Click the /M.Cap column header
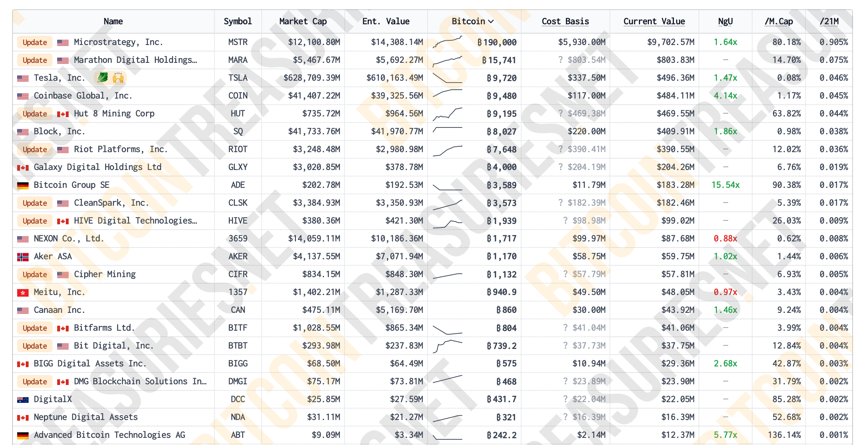Screen dimensions: 868x445 [x=779, y=21]
